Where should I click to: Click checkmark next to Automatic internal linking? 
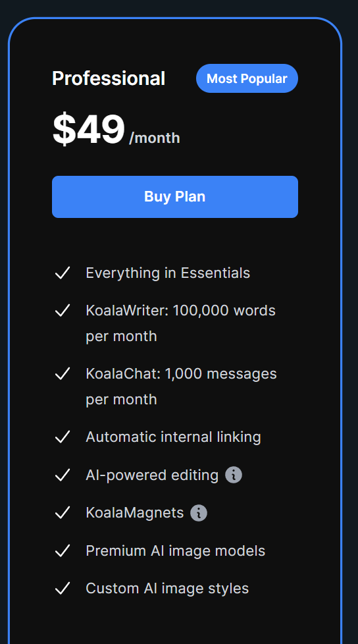63,437
